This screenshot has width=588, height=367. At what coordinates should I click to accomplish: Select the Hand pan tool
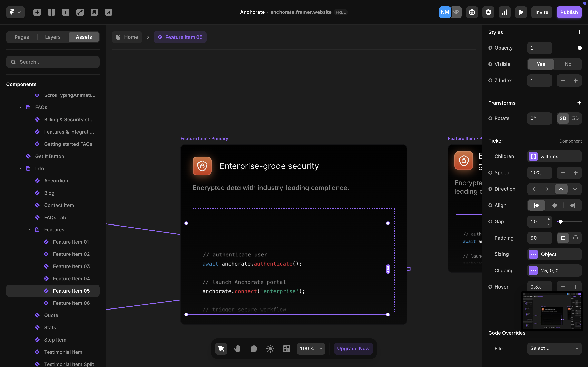[x=237, y=349]
